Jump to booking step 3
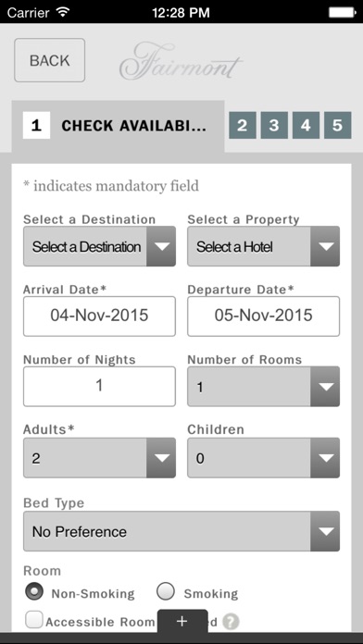Image resolution: width=363 pixels, height=644 pixels. (x=274, y=125)
